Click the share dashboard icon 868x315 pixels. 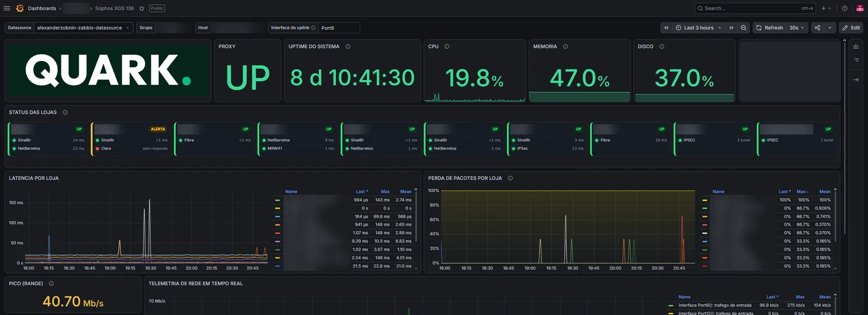pos(817,28)
